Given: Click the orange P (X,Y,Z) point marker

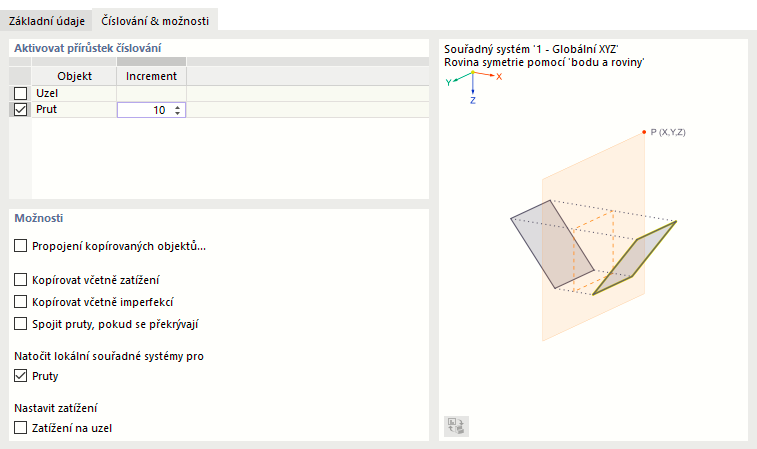Looking at the screenshot, I should (644, 132).
